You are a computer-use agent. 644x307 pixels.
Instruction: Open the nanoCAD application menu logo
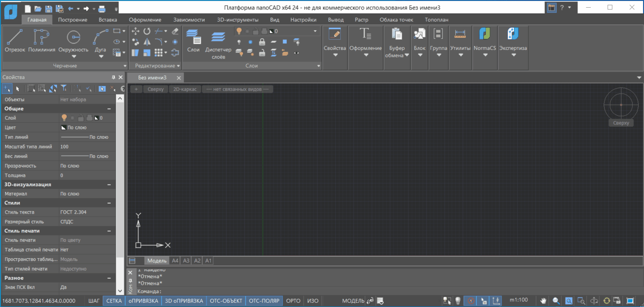point(11,11)
